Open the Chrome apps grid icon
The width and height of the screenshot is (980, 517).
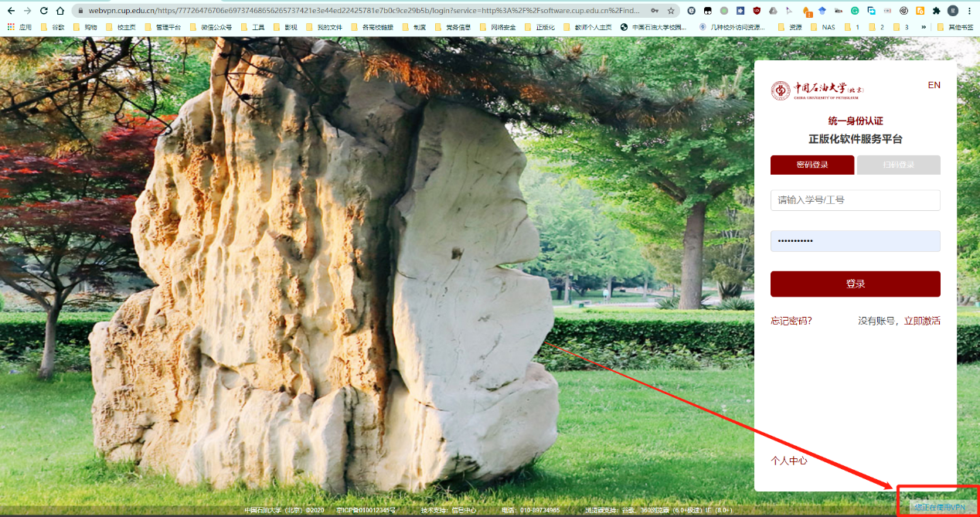coord(11,27)
